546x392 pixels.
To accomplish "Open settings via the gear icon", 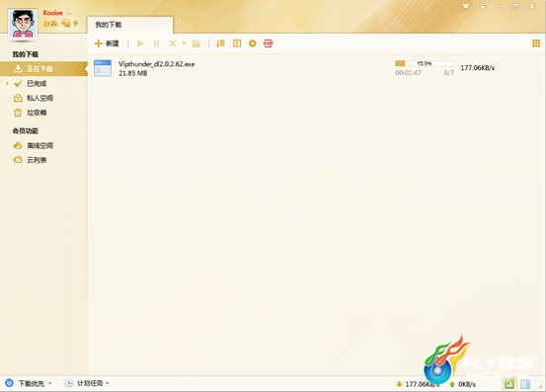I will (252, 43).
